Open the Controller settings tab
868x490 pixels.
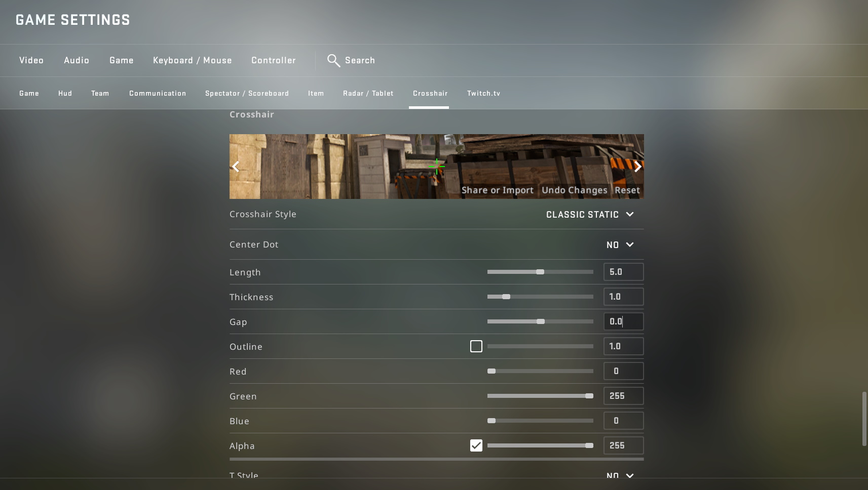(x=274, y=60)
